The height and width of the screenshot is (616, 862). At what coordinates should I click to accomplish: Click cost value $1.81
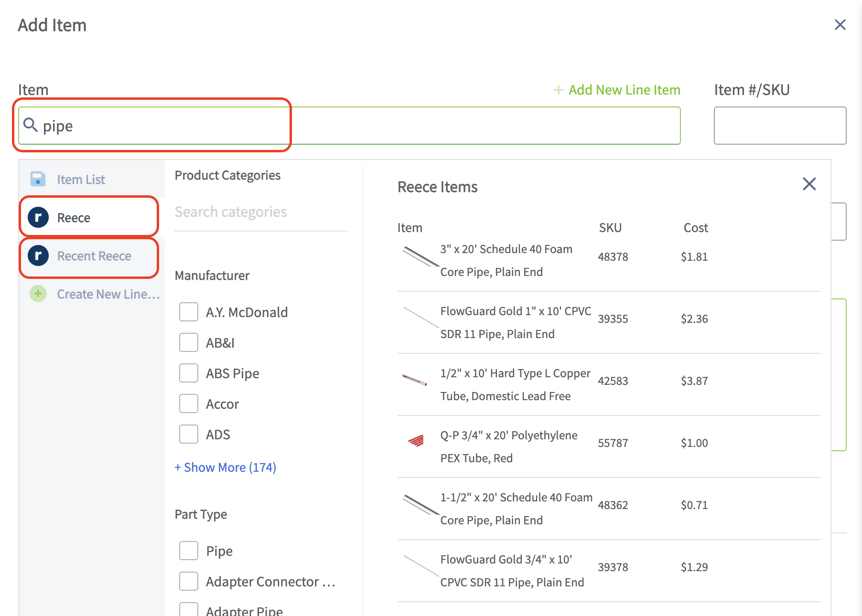pyautogui.click(x=694, y=257)
